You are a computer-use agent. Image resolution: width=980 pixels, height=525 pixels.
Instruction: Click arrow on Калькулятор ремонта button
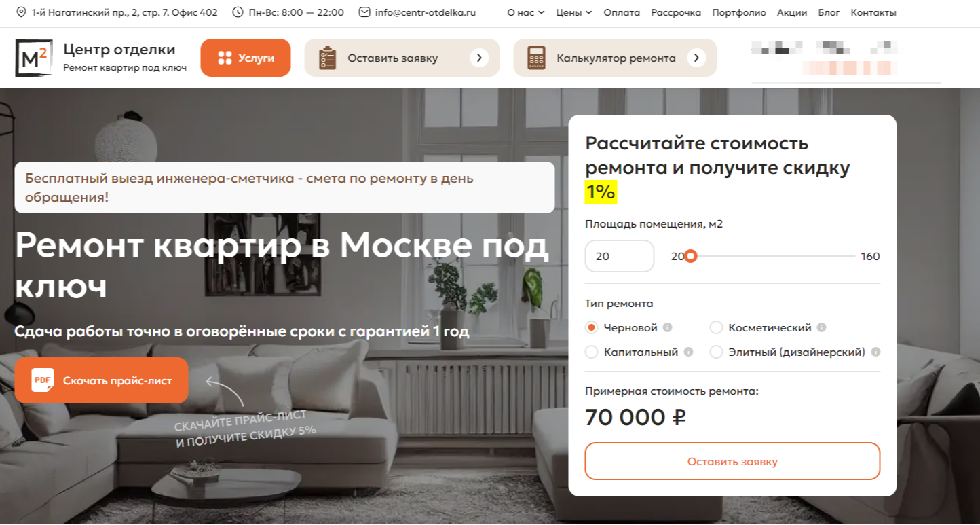696,58
